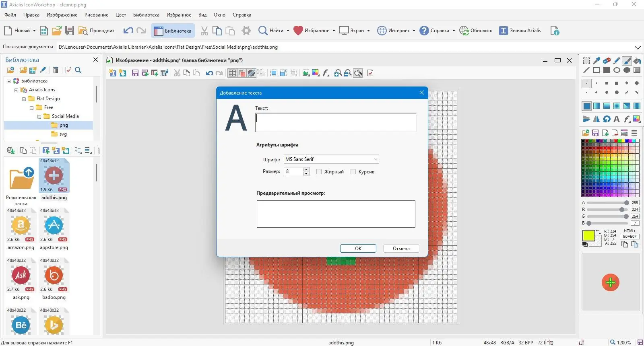The width and height of the screenshot is (644, 346).
Task: Click the Отмена button
Action: click(x=401, y=249)
